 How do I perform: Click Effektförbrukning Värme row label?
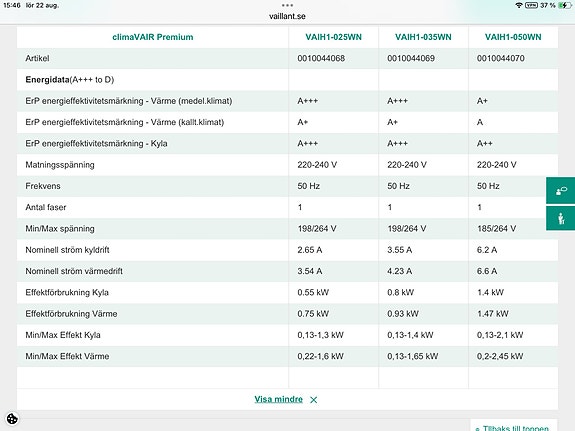72,314
